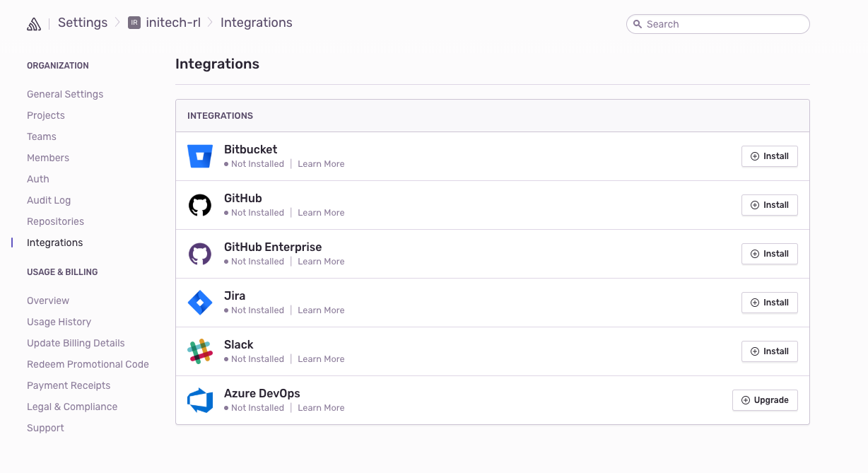Click the GitHub Enterprise logo

pyautogui.click(x=200, y=254)
